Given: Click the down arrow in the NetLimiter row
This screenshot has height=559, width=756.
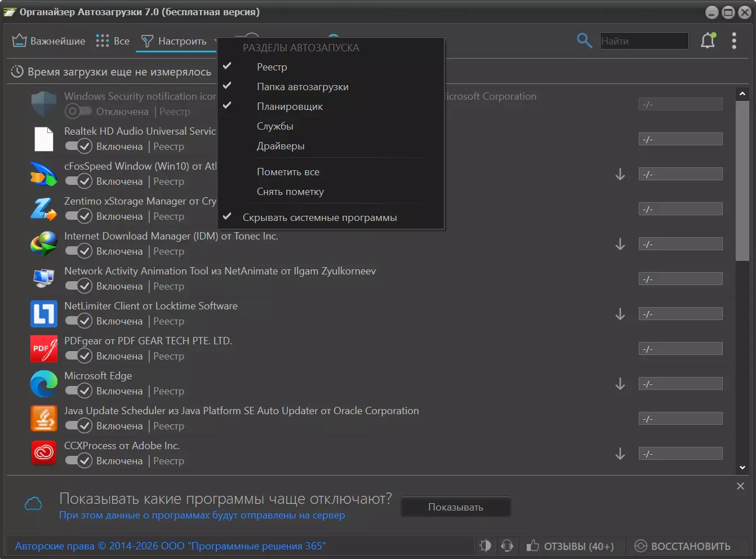Looking at the screenshot, I should click(620, 314).
